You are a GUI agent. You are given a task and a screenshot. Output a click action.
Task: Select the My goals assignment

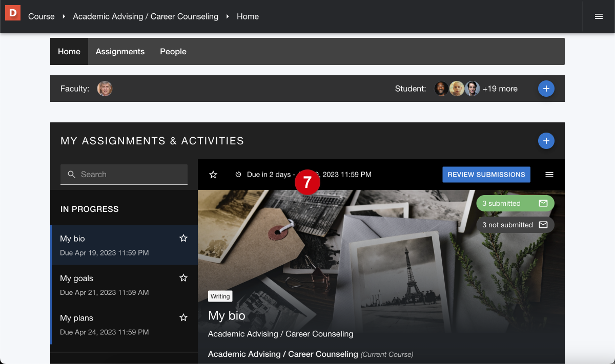coord(124,285)
